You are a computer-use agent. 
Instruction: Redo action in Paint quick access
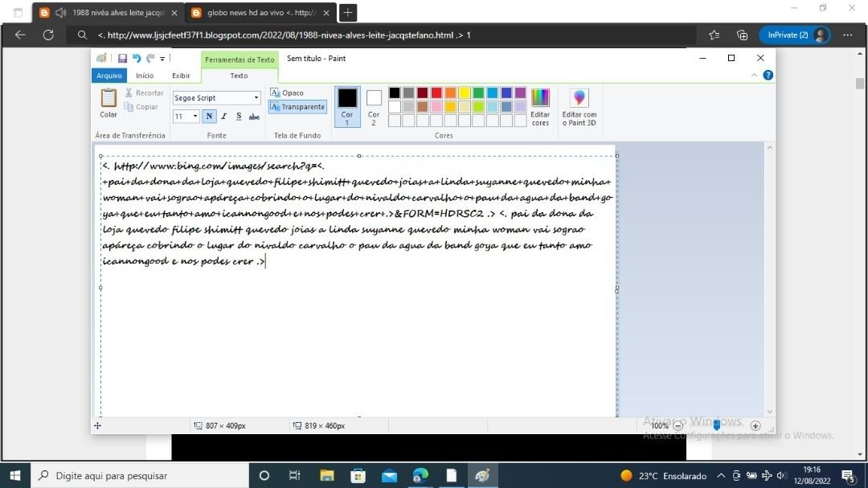tap(150, 58)
